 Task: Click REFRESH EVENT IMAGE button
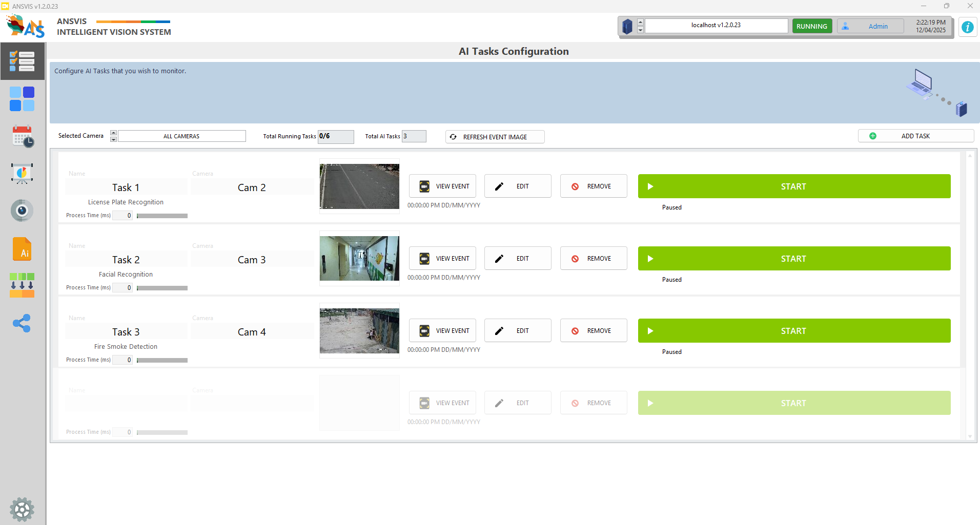[495, 137]
